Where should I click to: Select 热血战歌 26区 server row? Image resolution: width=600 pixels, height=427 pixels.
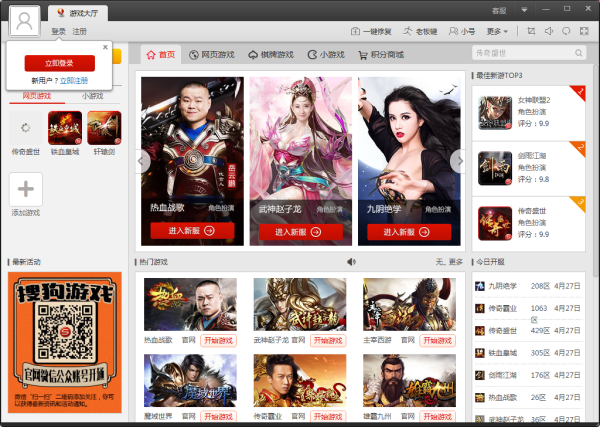528,398
